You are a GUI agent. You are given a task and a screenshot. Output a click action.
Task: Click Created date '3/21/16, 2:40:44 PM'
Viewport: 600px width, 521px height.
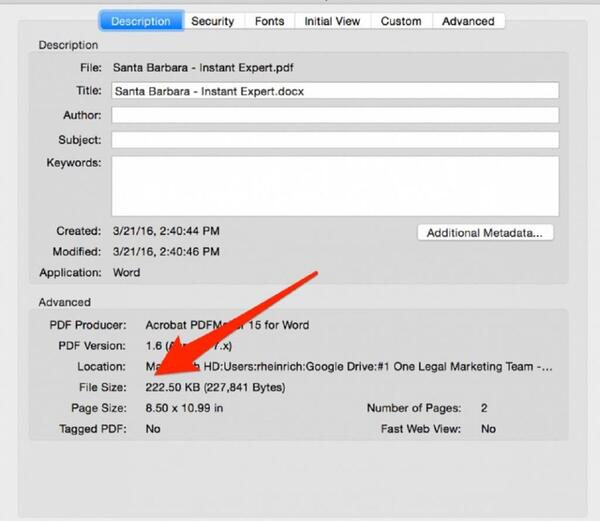pos(166,231)
